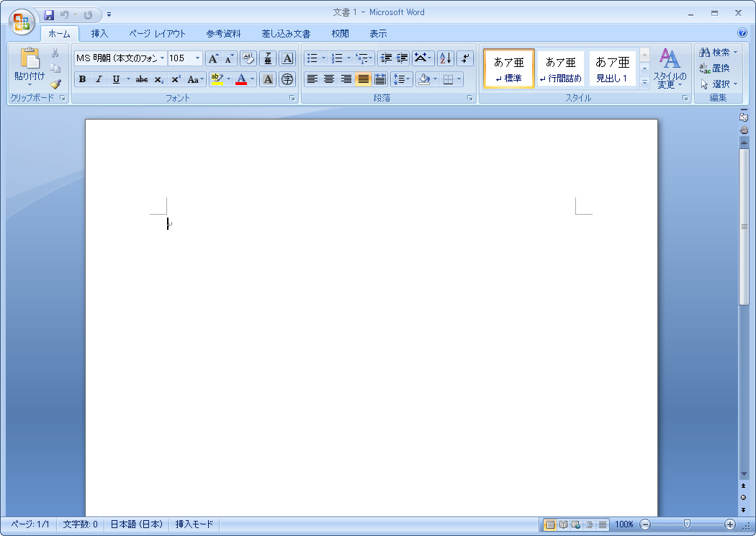Increase paragraph indent
Image resolution: width=756 pixels, height=536 pixels.
pyautogui.click(x=402, y=58)
